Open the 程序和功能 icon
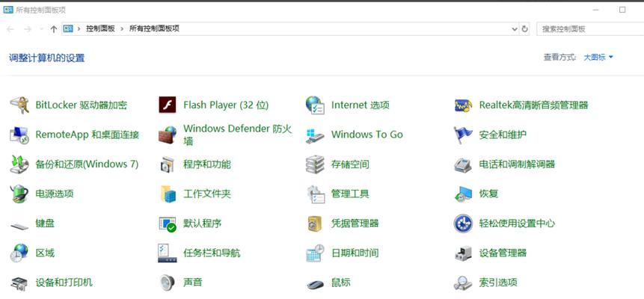 pos(168,164)
